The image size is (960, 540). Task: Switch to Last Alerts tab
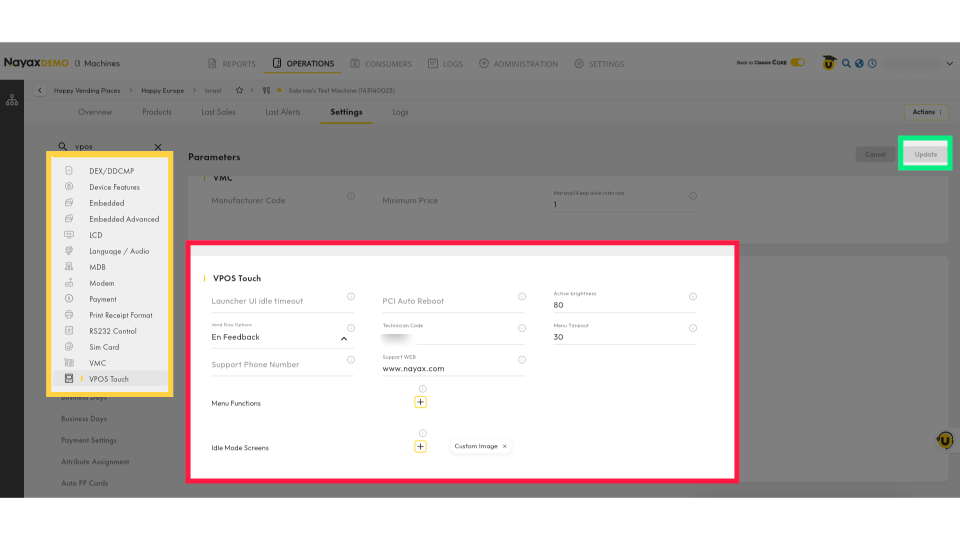[283, 112]
